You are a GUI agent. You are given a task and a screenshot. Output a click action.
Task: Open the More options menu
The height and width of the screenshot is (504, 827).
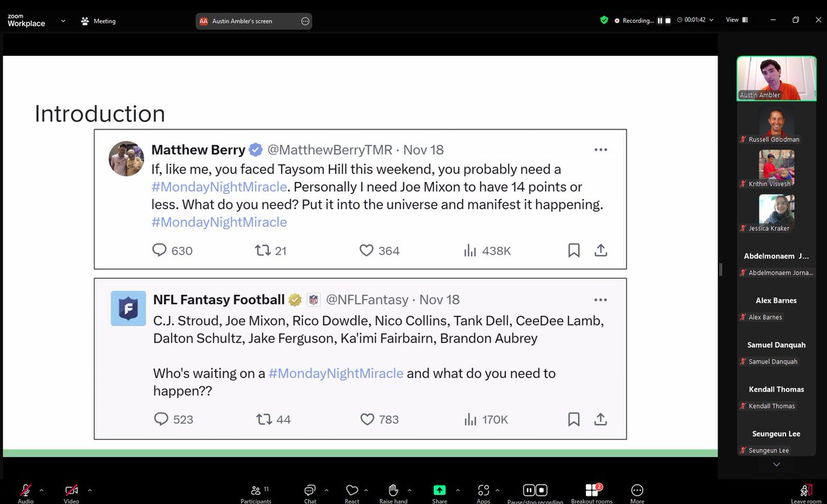coord(637,493)
